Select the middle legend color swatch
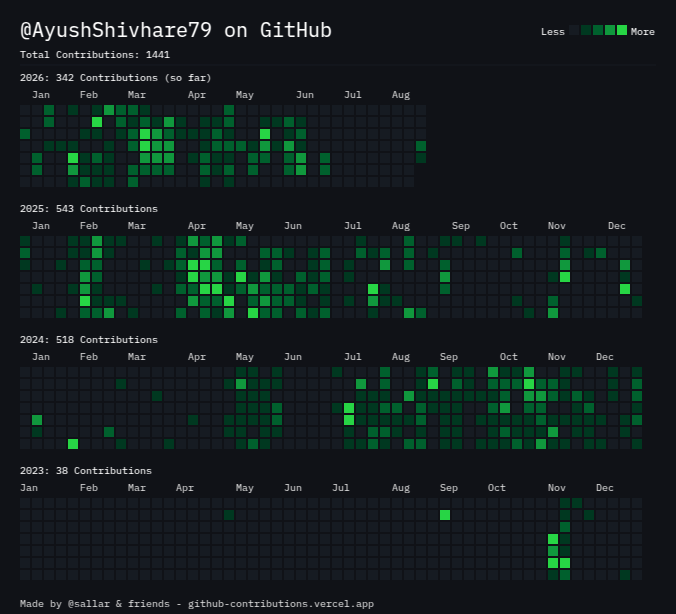676x614 pixels. coord(598,30)
